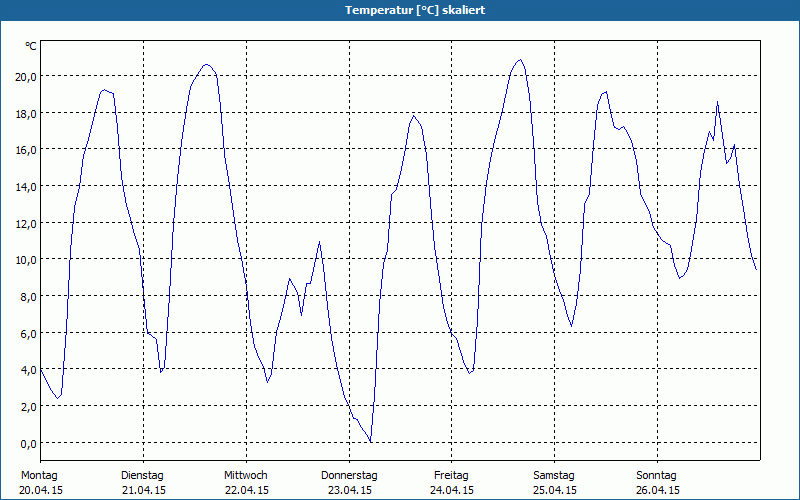Click the 18,0 y-axis value
The width and height of the screenshot is (800, 500).
click(28, 113)
